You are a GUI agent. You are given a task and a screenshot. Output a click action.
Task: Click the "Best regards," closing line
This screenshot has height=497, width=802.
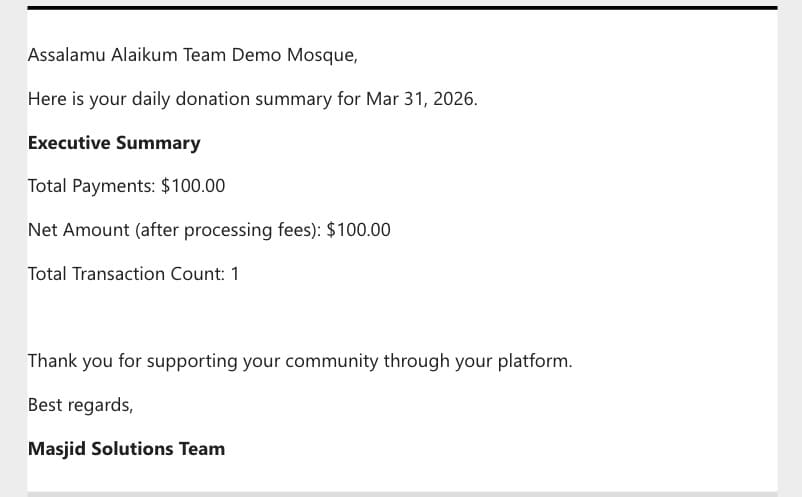pos(80,405)
